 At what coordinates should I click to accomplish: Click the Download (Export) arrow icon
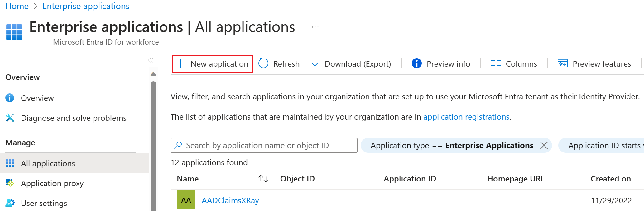(315, 63)
